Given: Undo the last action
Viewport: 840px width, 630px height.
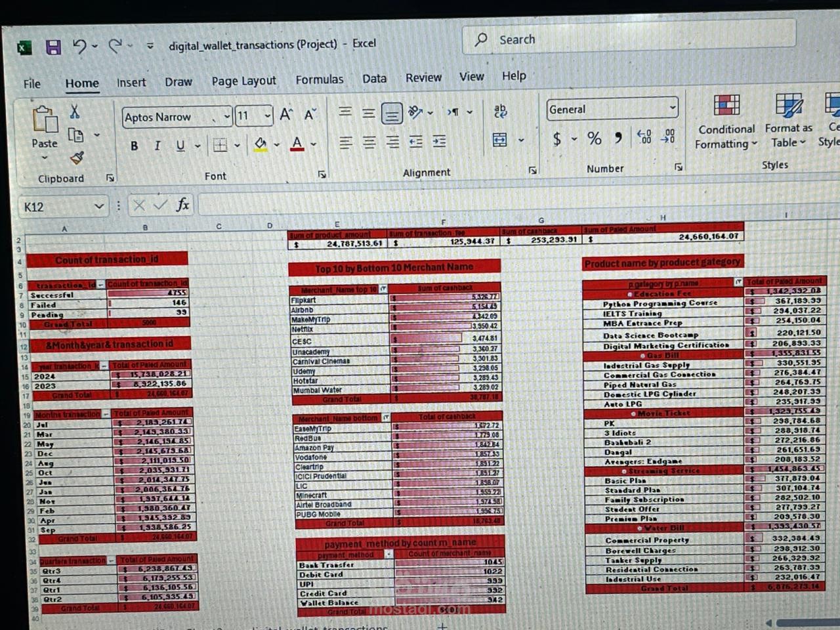Looking at the screenshot, I should [79, 46].
